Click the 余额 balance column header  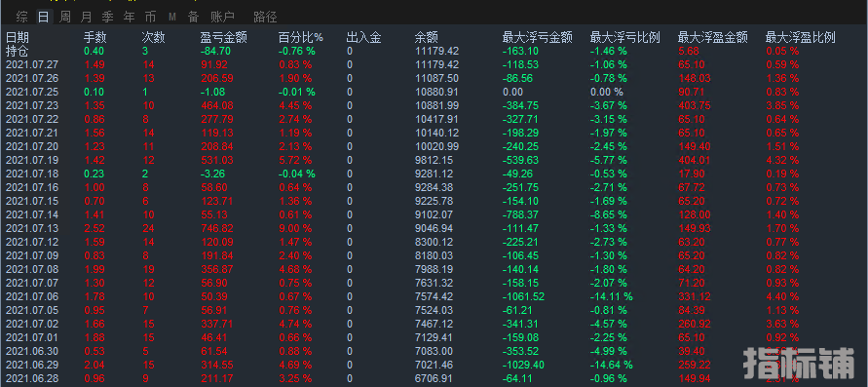coord(427,38)
